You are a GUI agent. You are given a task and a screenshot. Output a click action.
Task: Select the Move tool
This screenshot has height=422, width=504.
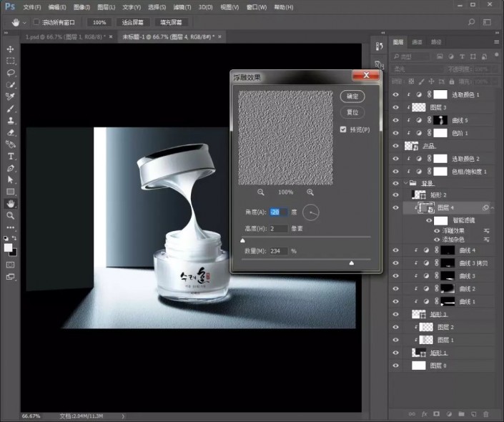point(11,49)
